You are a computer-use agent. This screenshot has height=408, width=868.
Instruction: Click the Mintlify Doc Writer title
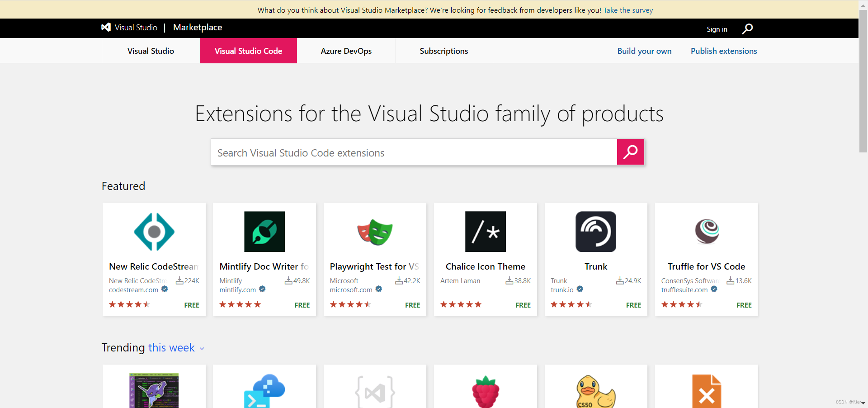point(264,266)
